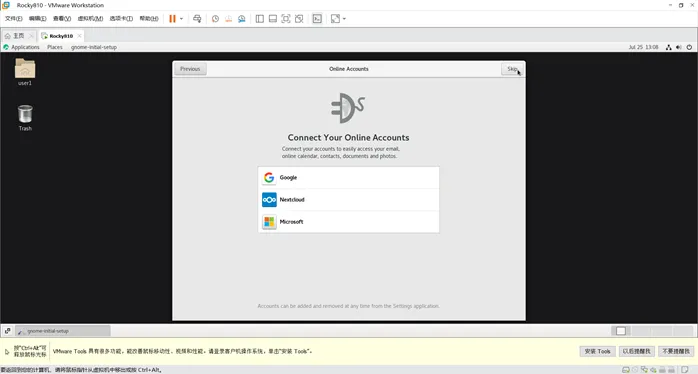Click gnome-initial-setup in the top bar
The width and height of the screenshot is (698, 374).
(x=93, y=47)
